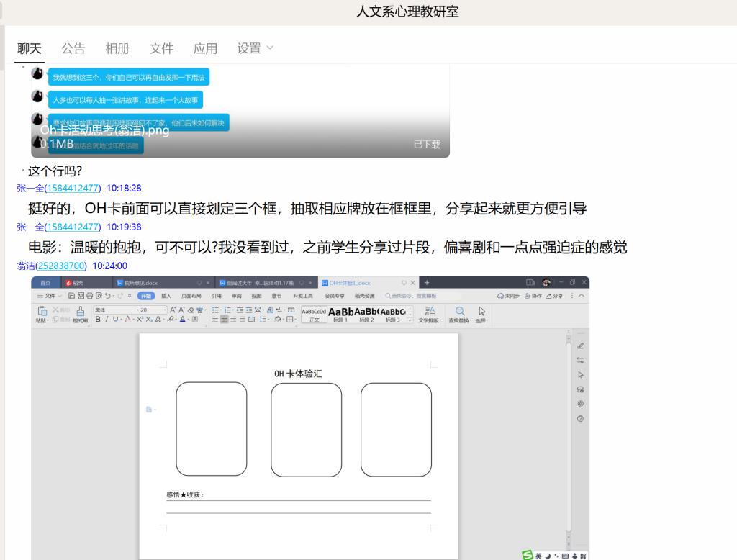
Task: Toggle italic I formatting in the ribbon
Action: point(107,320)
